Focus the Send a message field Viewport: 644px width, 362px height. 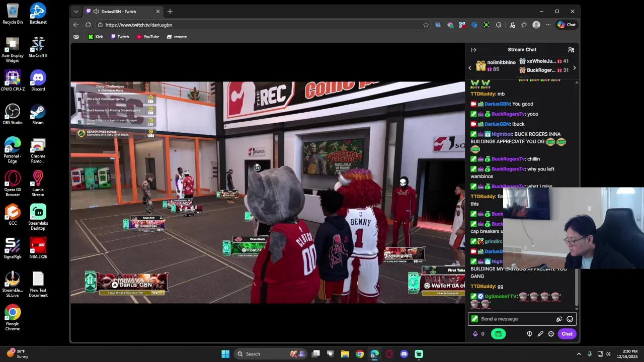(522, 319)
